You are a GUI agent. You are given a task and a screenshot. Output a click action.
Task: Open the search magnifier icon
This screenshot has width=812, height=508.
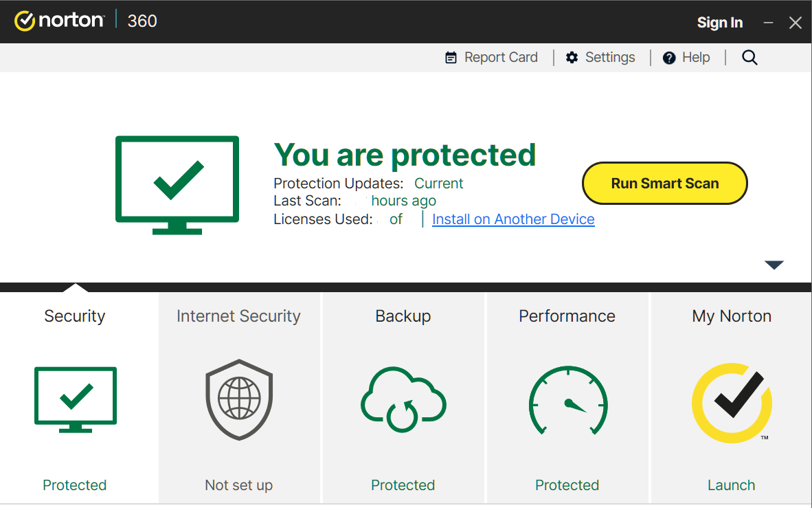click(x=749, y=58)
